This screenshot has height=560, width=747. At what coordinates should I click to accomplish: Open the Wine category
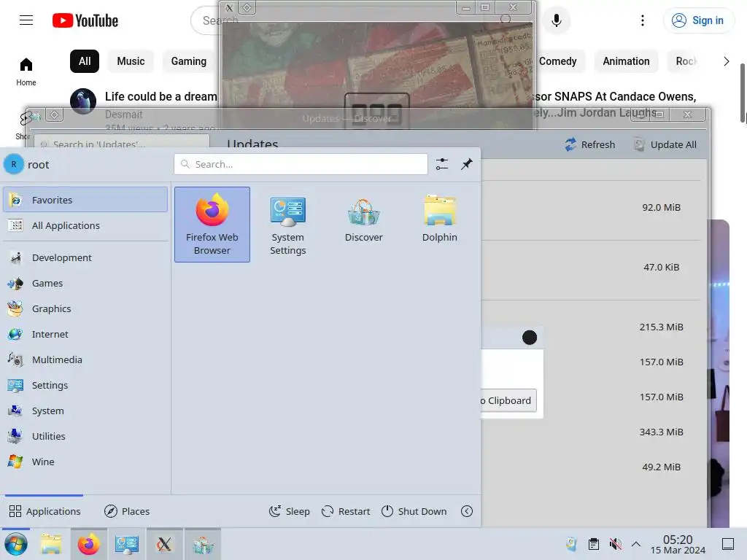point(85,462)
